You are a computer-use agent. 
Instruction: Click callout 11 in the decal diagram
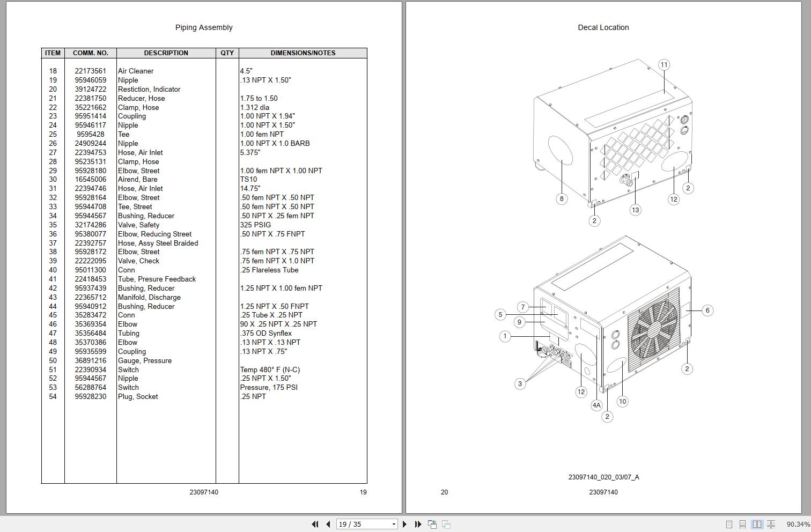point(665,64)
